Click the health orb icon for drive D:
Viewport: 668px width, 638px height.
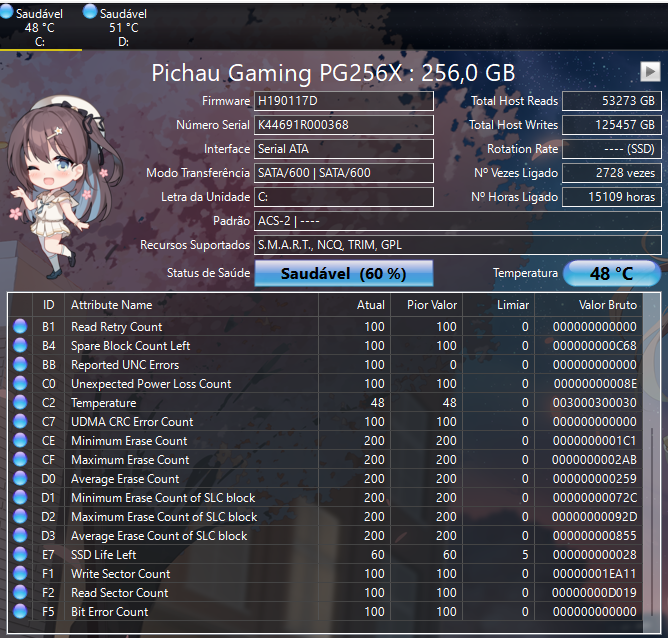point(90,12)
